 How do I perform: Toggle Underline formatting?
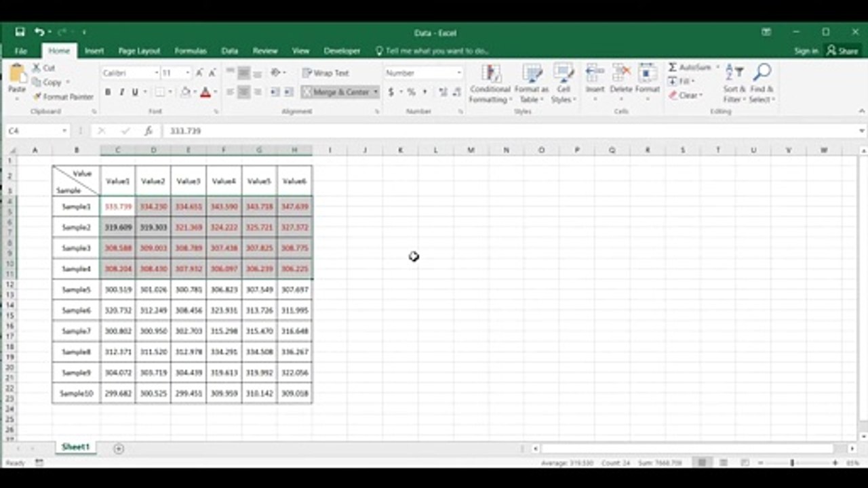tap(135, 92)
